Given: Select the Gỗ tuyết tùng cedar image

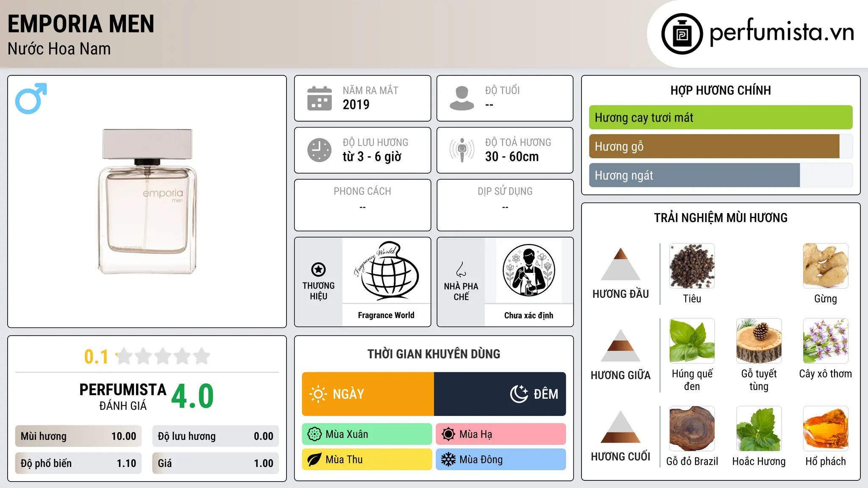Looking at the screenshot, I should tap(759, 341).
